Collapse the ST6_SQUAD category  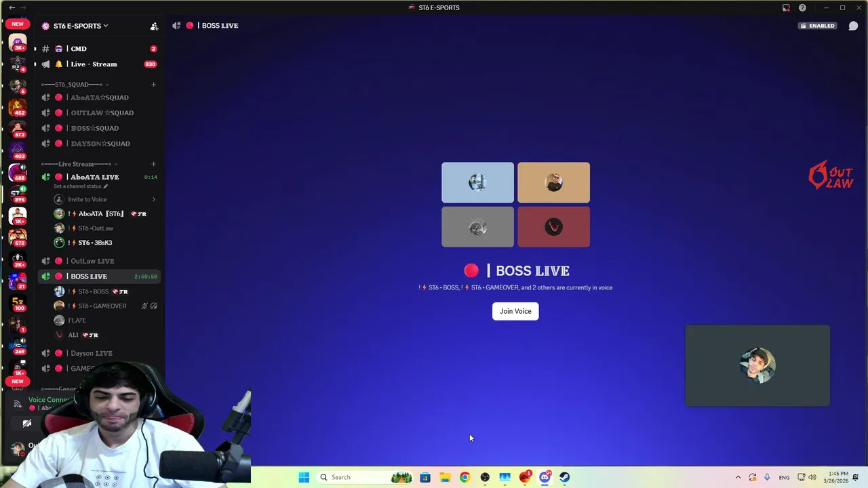click(x=75, y=85)
